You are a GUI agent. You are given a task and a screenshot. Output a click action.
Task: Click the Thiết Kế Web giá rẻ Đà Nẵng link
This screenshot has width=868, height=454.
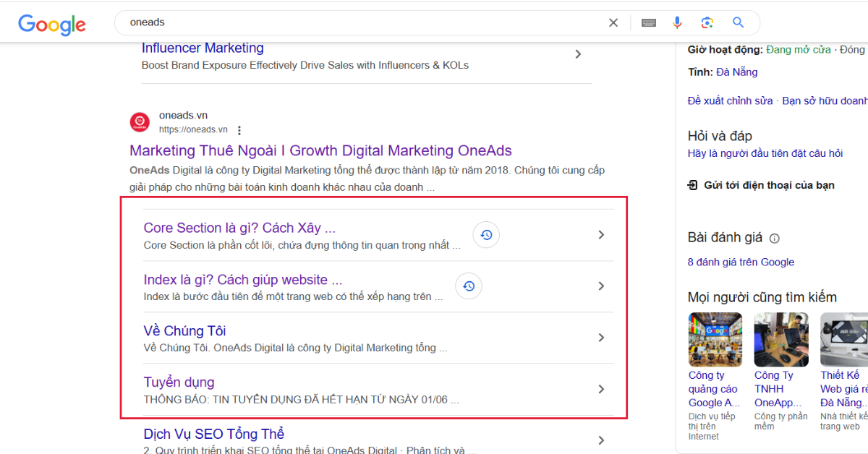pyautogui.click(x=843, y=389)
